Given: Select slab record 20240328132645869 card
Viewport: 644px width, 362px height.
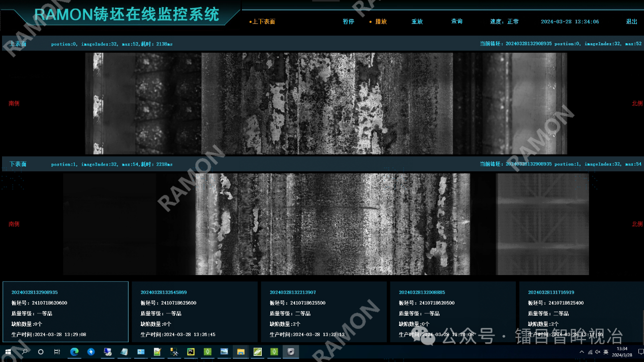Looking at the screenshot, I should pyautogui.click(x=194, y=311).
